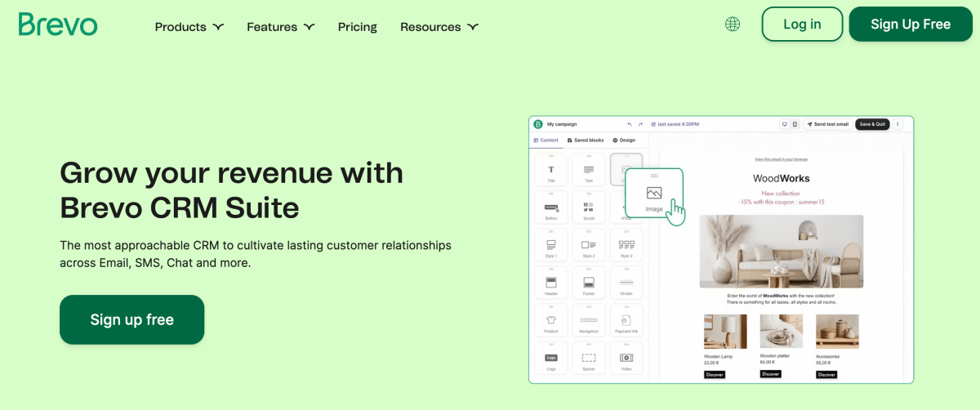Viewport: 980px width, 410px height.
Task: Select the Title content block
Action: tap(550, 172)
